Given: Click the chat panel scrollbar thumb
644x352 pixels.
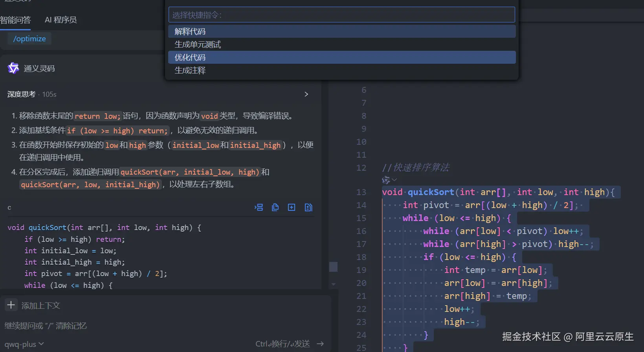Looking at the screenshot, I should [333, 267].
